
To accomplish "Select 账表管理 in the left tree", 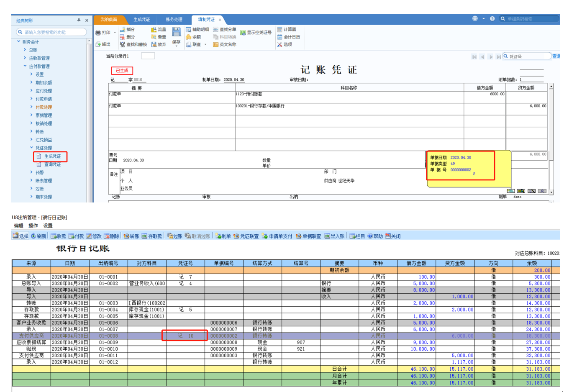I will [x=44, y=180].
